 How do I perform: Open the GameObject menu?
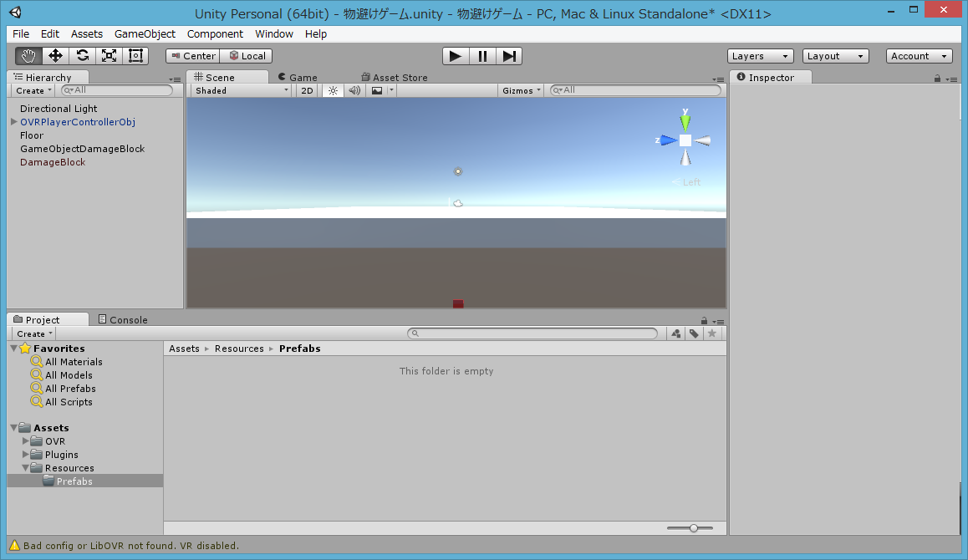[145, 34]
